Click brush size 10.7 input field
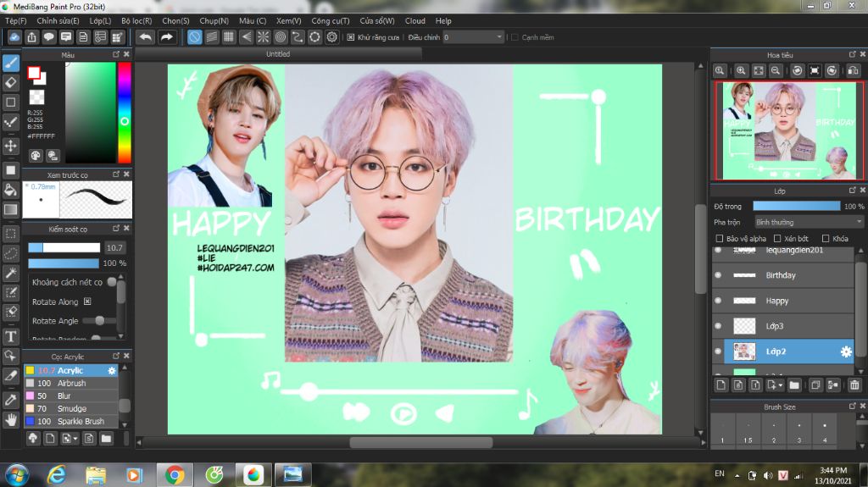This screenshot has width=868, height=487. 114,247
